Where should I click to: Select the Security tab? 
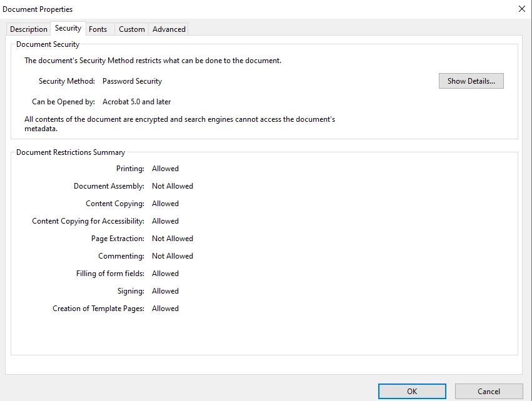pos(68,28)
